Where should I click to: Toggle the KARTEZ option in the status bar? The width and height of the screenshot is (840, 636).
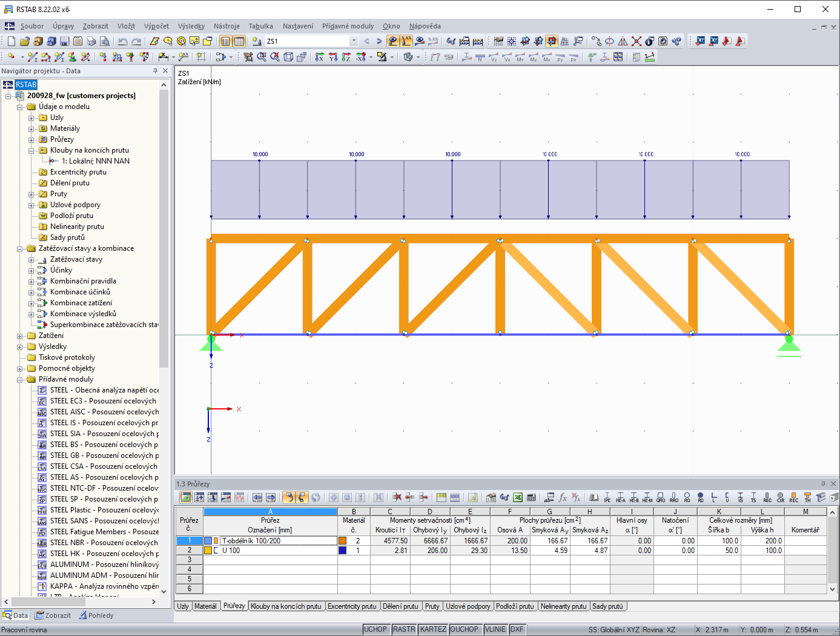click(x=433, y=629)
